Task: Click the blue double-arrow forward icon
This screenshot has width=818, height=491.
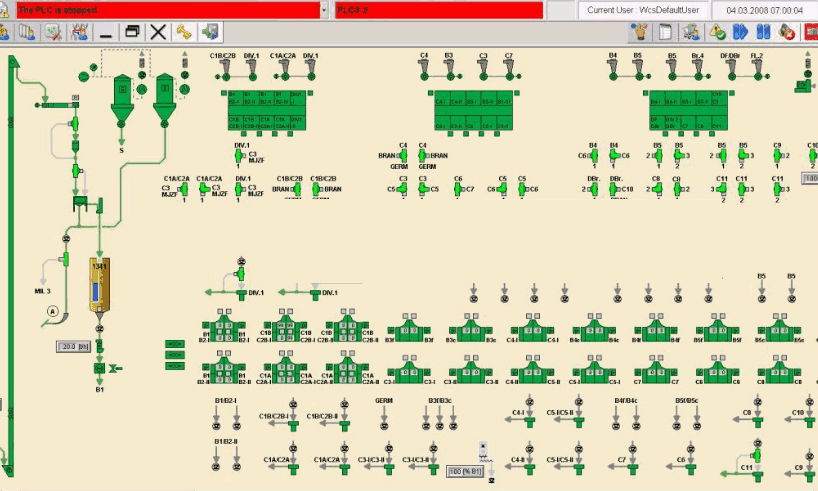Action: [x=741, y=32]
